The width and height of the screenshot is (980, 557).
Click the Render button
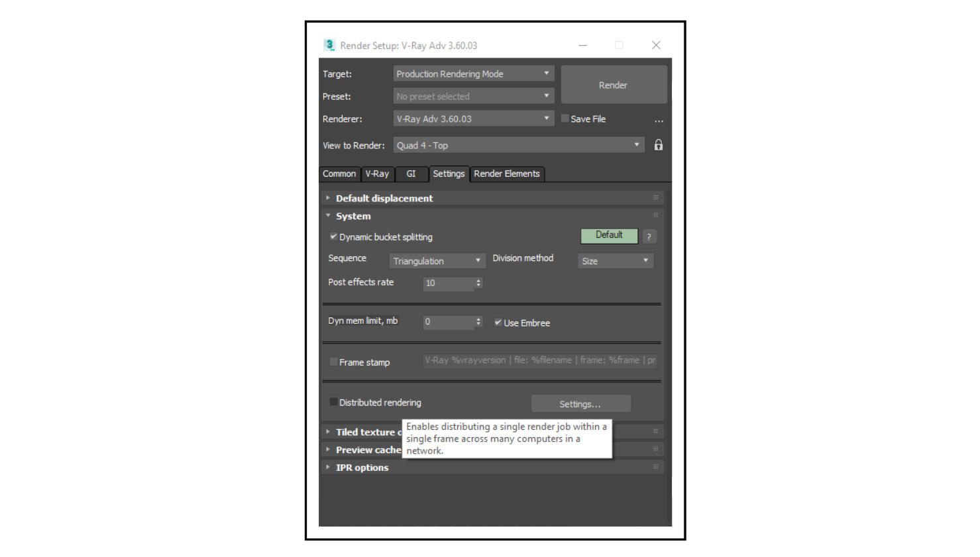tap(614, 85)
